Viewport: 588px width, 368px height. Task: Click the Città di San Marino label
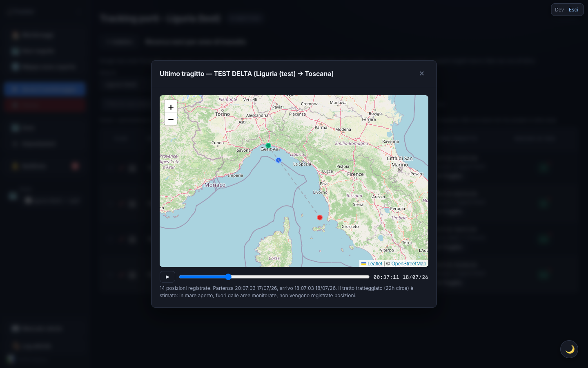(400, 162)
